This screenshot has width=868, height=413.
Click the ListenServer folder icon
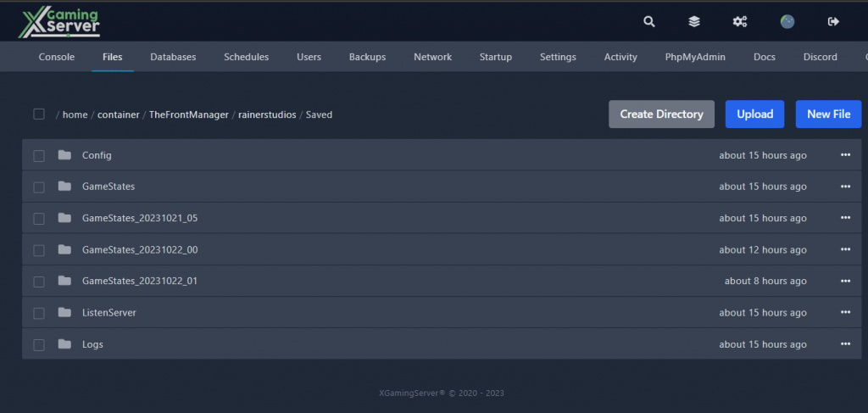tap(64, 312)
